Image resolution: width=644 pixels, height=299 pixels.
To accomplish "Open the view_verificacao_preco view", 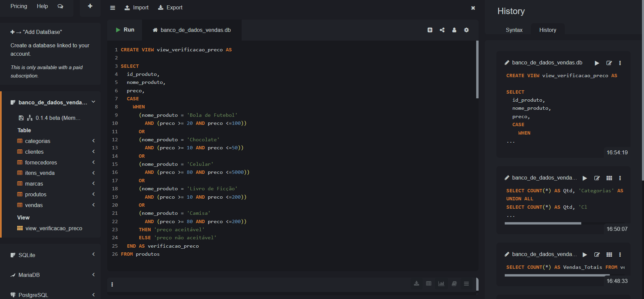I will click(x=54, y=229).
